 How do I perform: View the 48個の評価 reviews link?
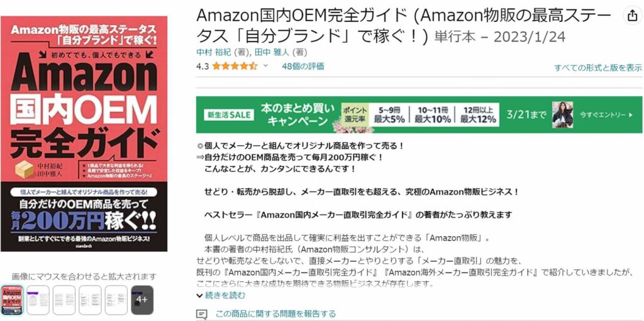(x=303, y=66)
